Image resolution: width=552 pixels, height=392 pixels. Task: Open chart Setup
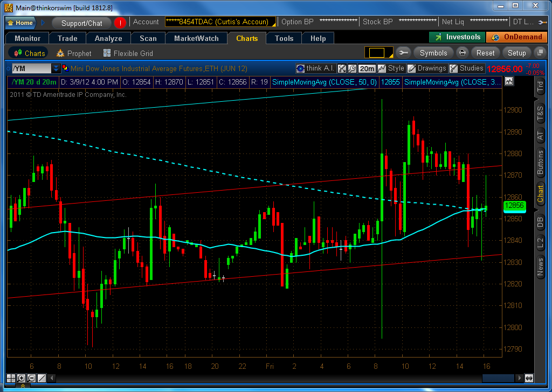[516, 53]
